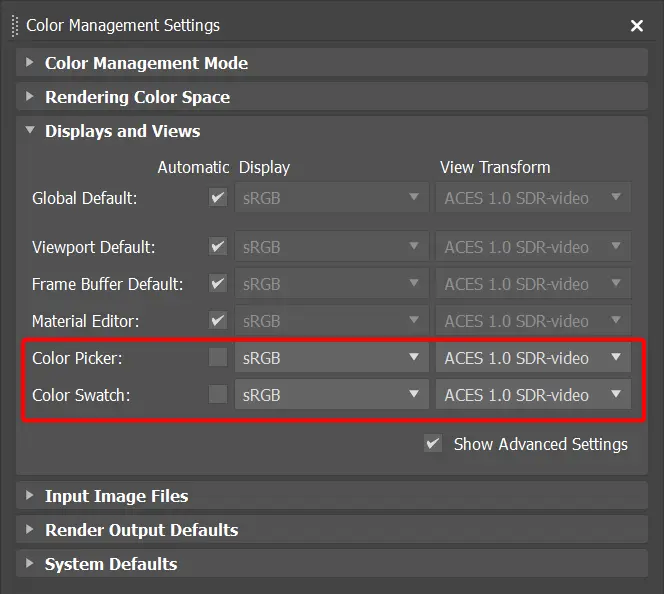Viewport: 664px width, 594px height.
Task: Click the Frame Buffer Default label
Action: pos(108,284)
